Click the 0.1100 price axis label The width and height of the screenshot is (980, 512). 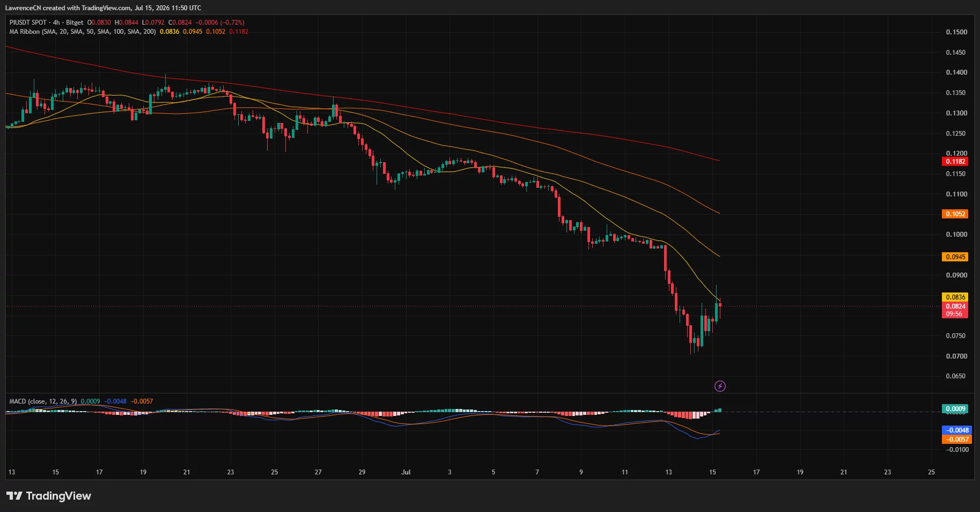click(x=956, y=194)
